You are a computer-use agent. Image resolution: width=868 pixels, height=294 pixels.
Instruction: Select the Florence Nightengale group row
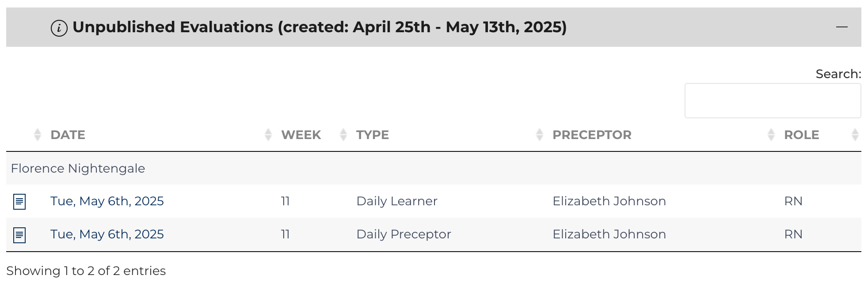pos(78,168)
